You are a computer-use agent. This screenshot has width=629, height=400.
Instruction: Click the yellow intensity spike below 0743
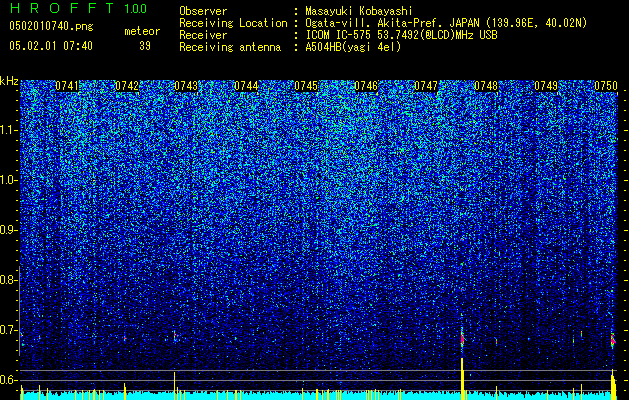point(174,386)
